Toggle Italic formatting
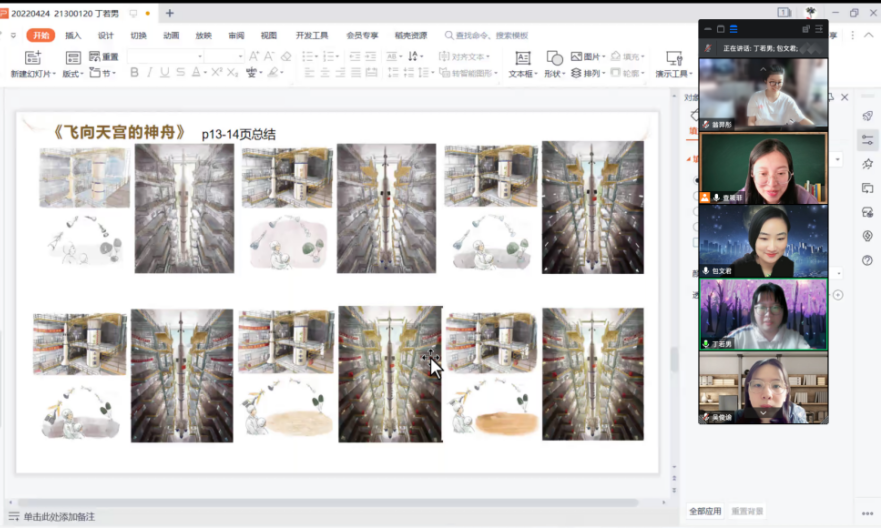The width and height of the screenshot is (881, 528). 149,72
